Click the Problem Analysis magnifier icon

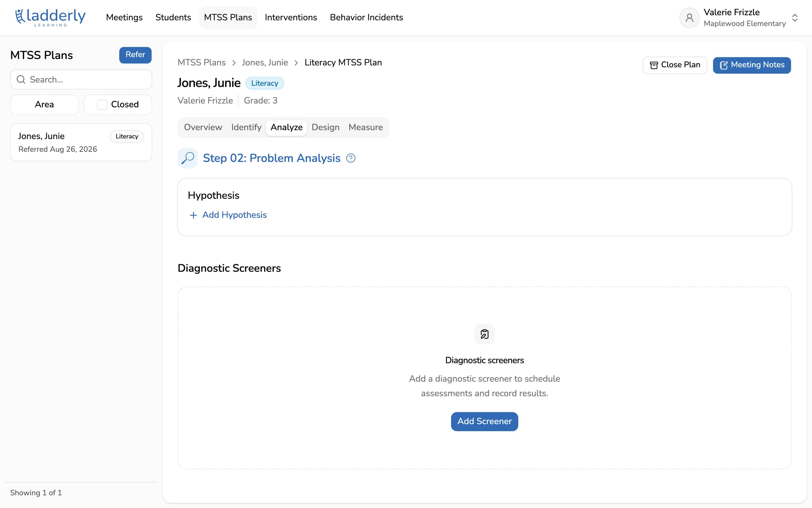tap(188, 158)
